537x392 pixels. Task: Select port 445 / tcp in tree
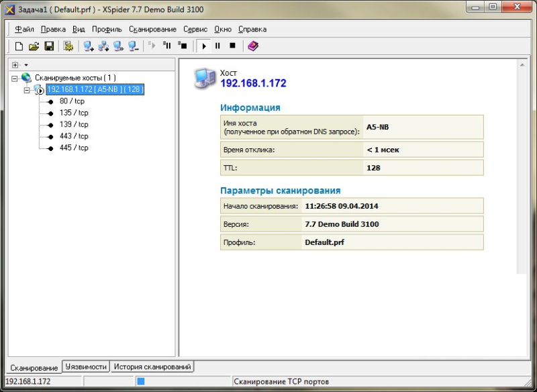(74, 148)
